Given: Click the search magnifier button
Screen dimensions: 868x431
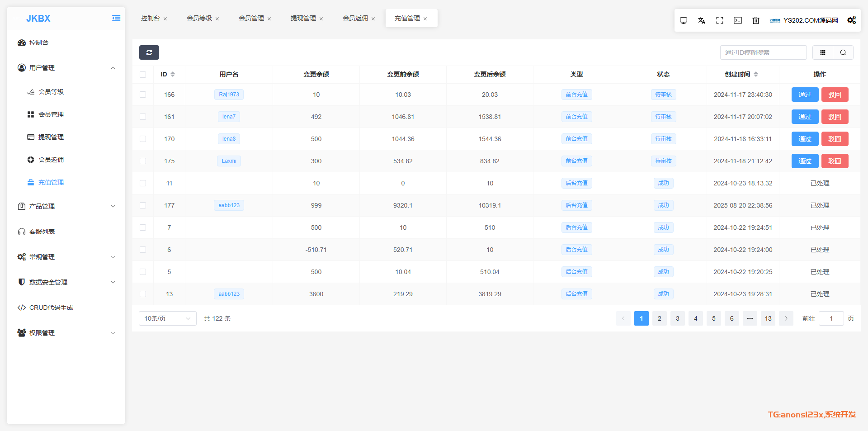Looking at the screenshot, I should 843,52.
